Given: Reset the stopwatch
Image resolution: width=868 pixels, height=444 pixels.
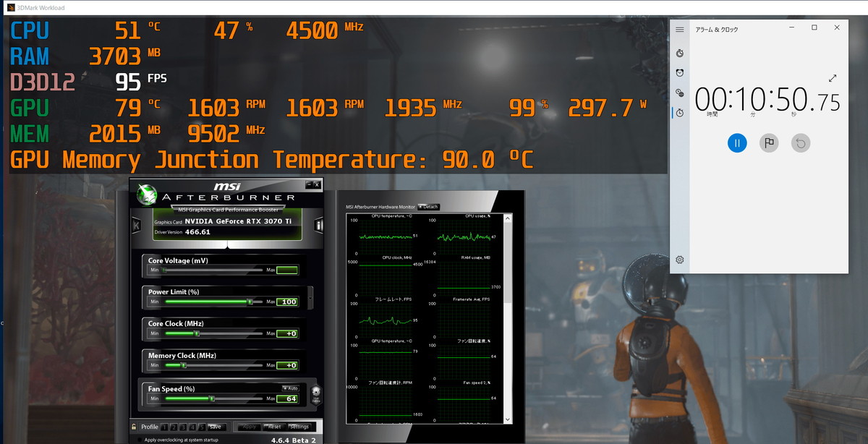Looking at the screenshot, I should [x=800, y=142].
